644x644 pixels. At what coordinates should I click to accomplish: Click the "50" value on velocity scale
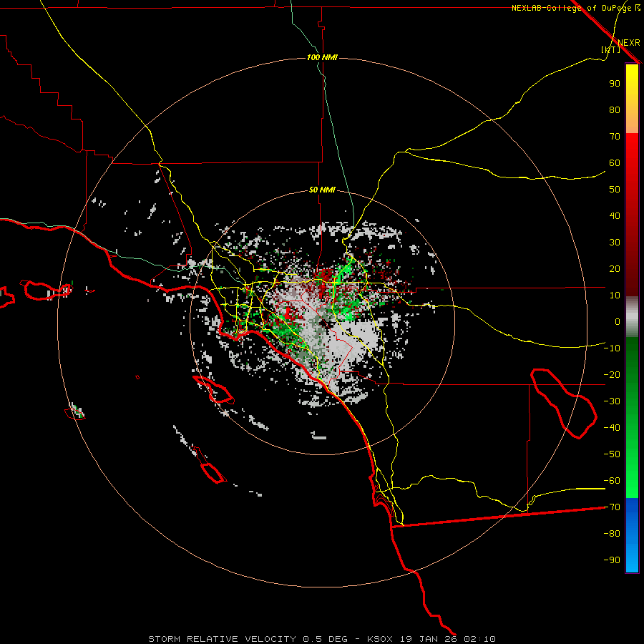(615, 190)
